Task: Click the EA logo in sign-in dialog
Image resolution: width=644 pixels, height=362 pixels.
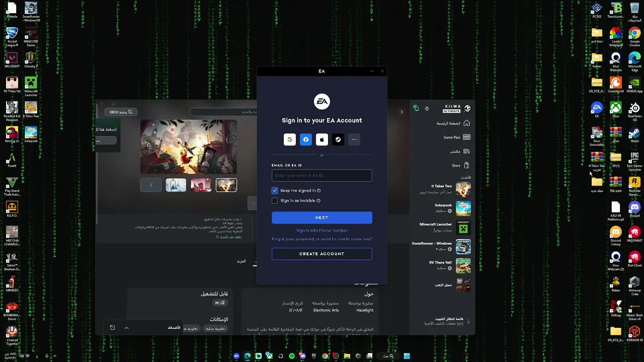Action: tap(322, 102)
